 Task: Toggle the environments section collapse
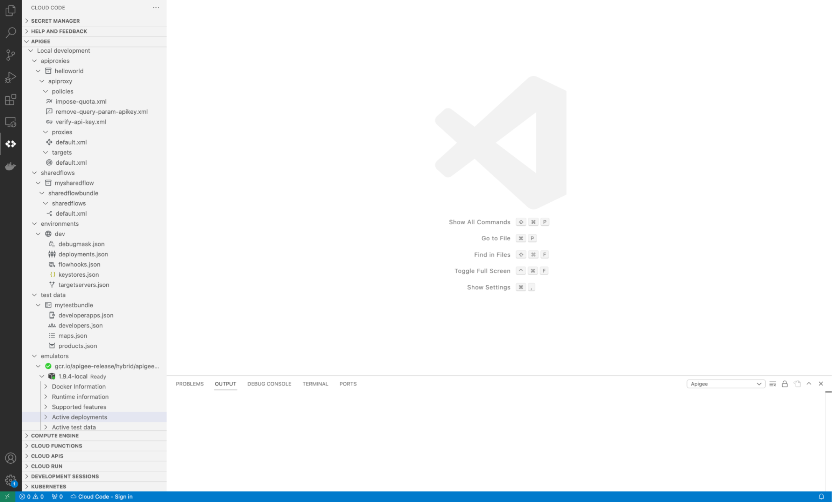pyautogui.click(x=35, y=223)
